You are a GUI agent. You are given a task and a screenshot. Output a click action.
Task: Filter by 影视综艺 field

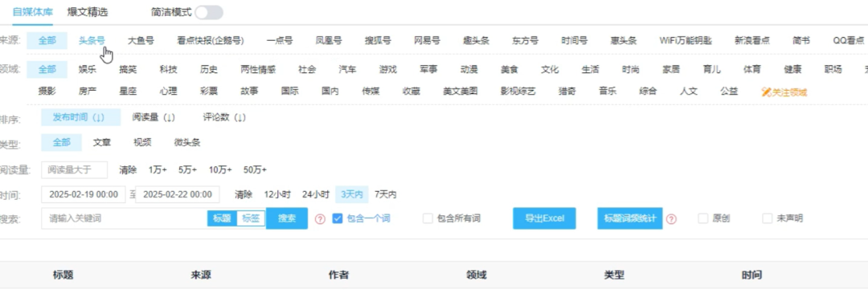[518, 92]
